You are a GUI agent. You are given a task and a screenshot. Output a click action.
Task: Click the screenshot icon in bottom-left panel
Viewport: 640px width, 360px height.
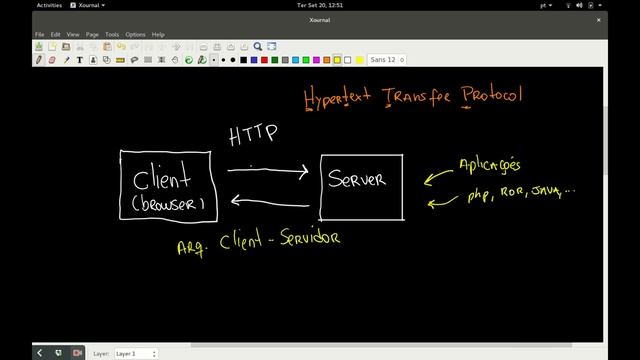pos(58,353)
